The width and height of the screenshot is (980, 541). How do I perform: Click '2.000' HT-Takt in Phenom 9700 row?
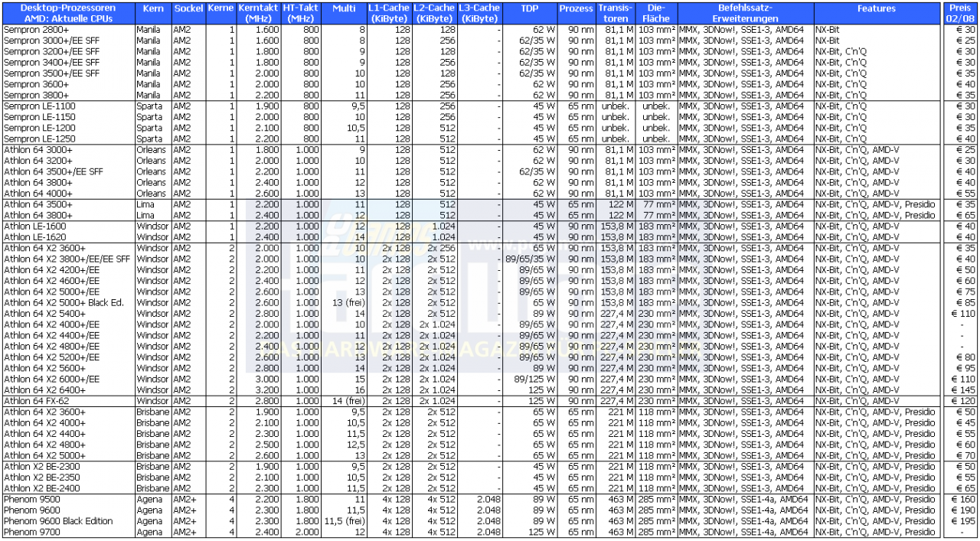[x=308, y=532]
